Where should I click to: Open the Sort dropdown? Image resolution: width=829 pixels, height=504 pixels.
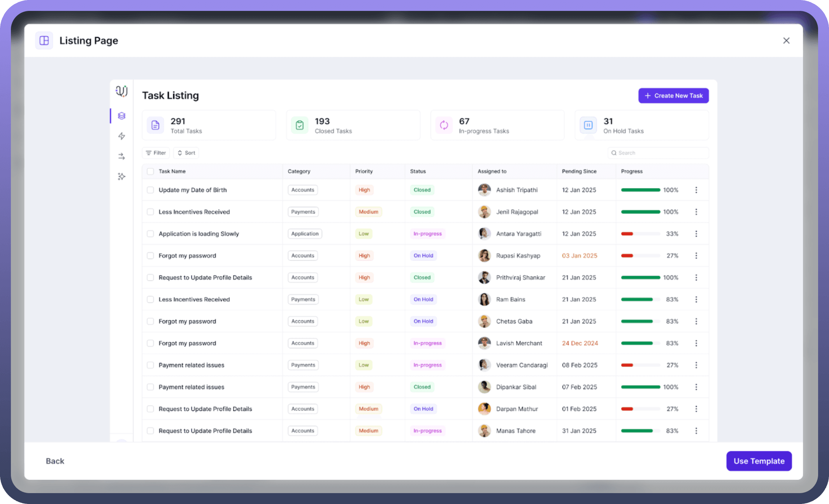pos(186,153)
